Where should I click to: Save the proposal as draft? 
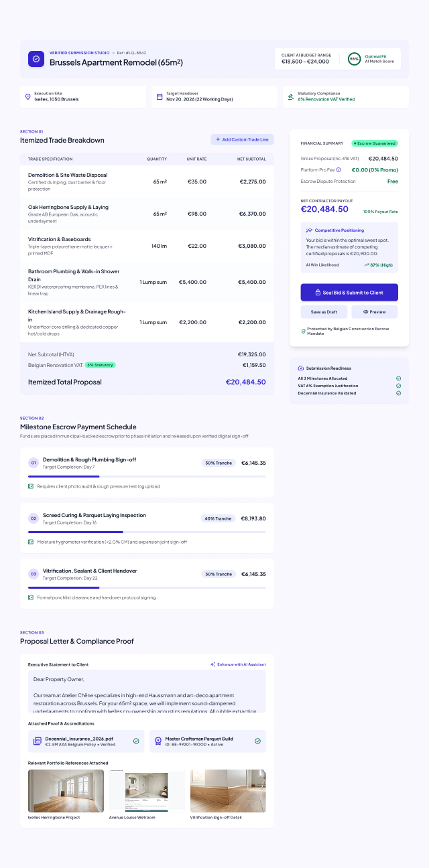[324, 312]
